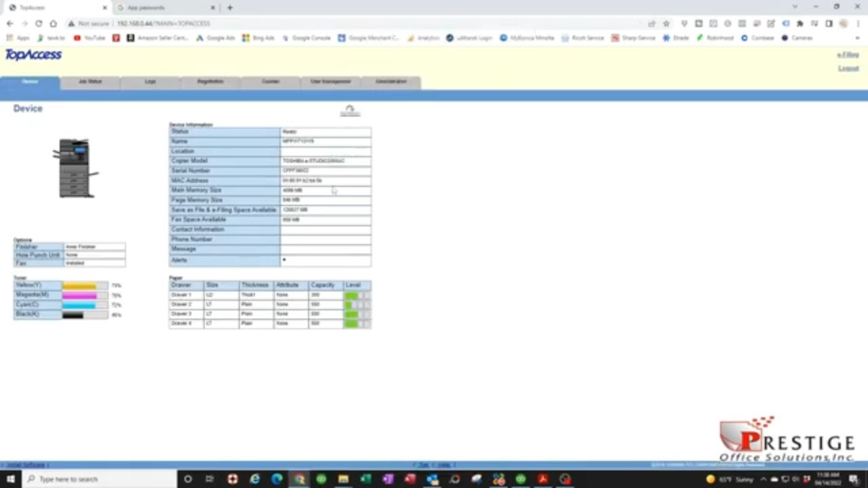
Task: Open Excel from the taskbar
Action: (x=366, y=479)
